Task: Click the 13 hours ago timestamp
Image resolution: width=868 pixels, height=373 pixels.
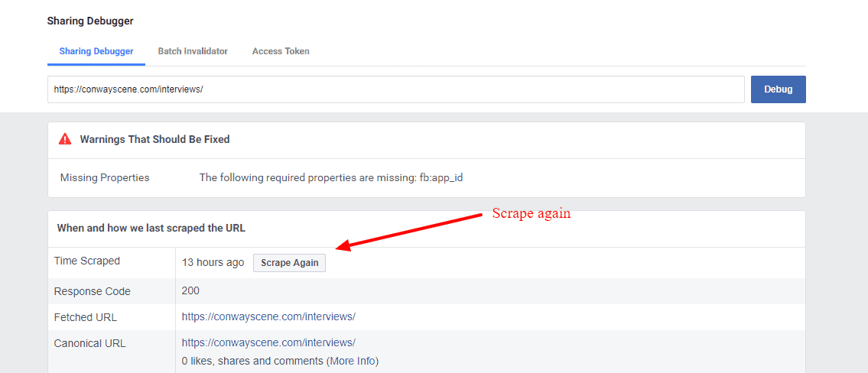Action: tap(213, 263)
